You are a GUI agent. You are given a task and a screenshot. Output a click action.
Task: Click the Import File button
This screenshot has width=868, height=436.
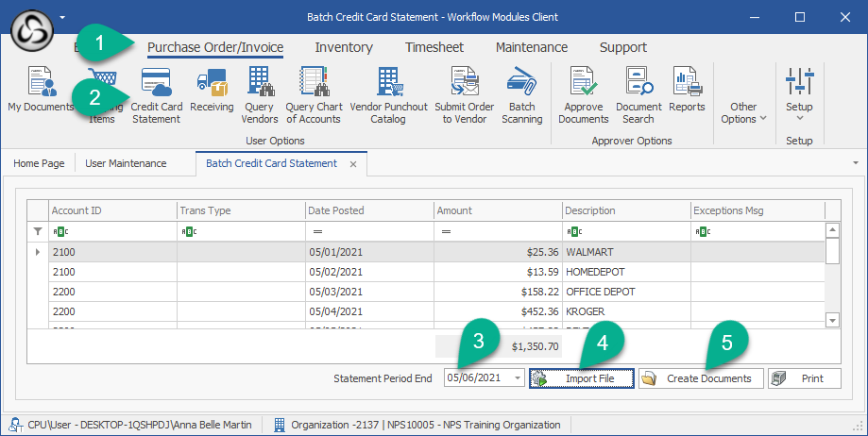(x=581, y=378)
